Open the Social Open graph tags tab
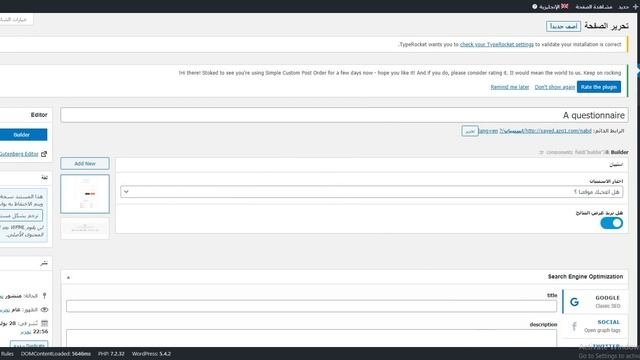Screen dimensions: 640x360 coord(595,326)
